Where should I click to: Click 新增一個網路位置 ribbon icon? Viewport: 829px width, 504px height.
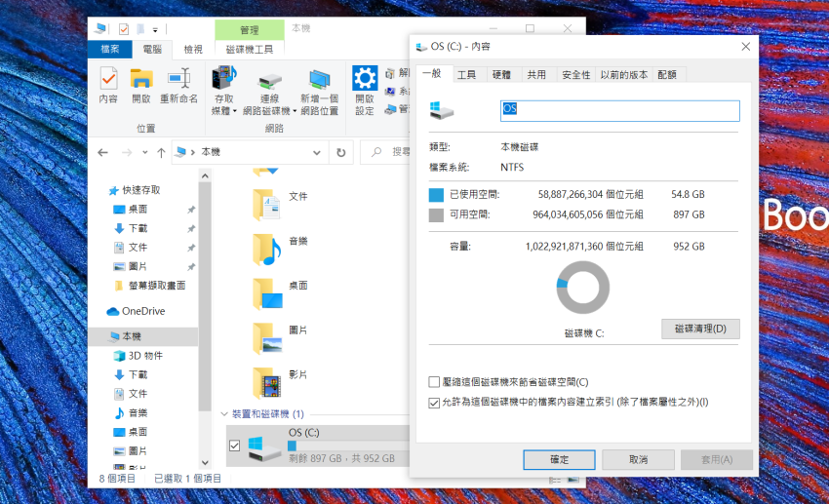[x=319, y=91]
